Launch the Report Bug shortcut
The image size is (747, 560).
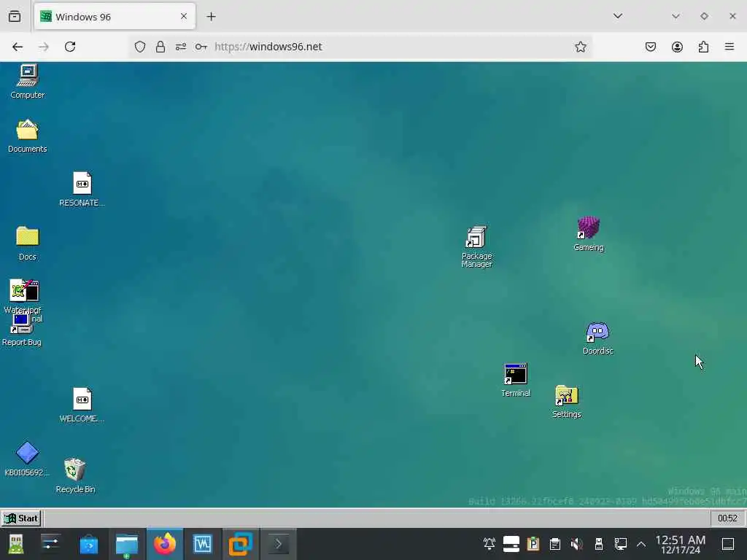[x=21, y=330]
